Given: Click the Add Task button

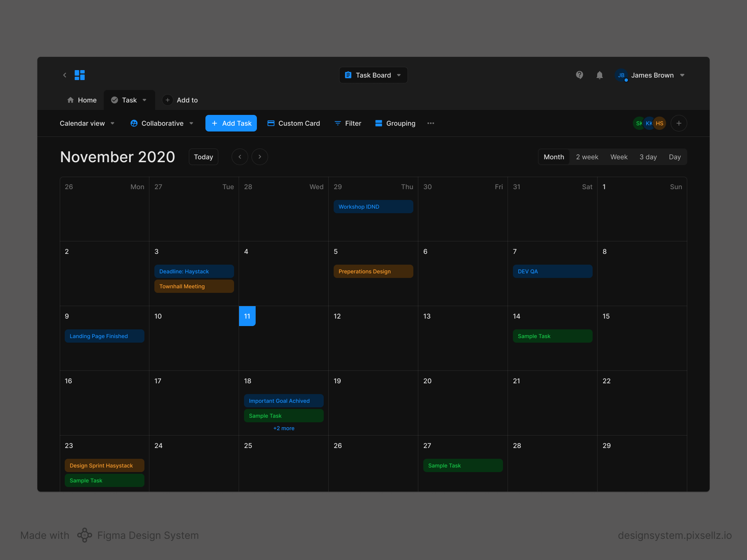Looking at the screenshot, I should point(231,123).
